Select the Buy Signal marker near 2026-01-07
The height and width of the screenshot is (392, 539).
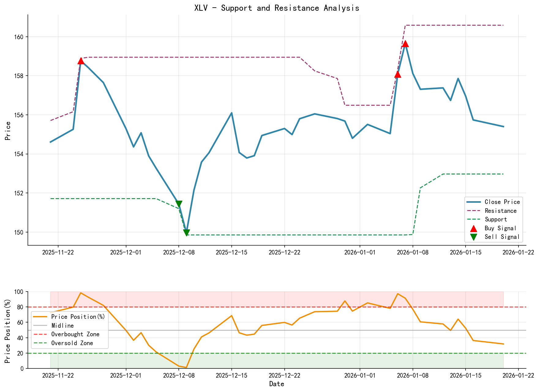pos(398,74)
